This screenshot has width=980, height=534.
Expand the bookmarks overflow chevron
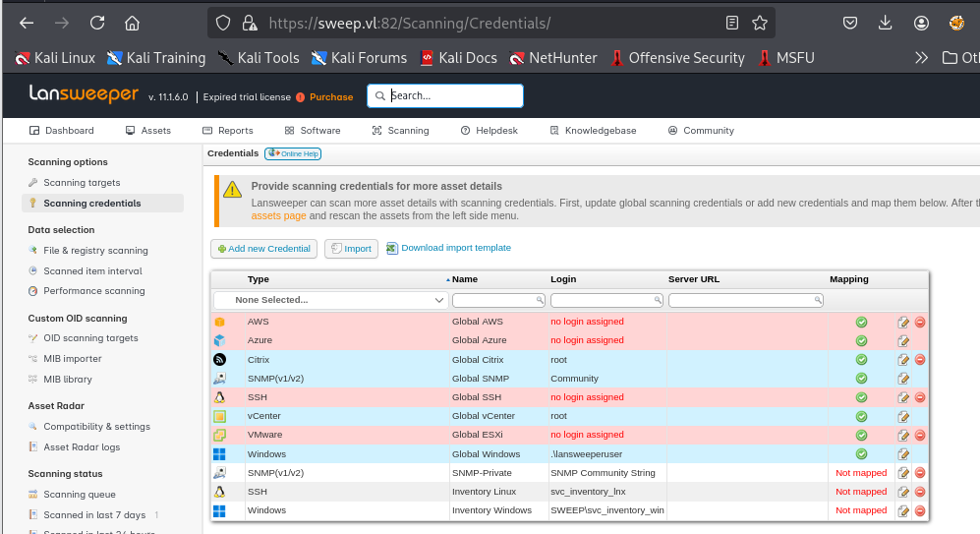[x=921, y=58]
